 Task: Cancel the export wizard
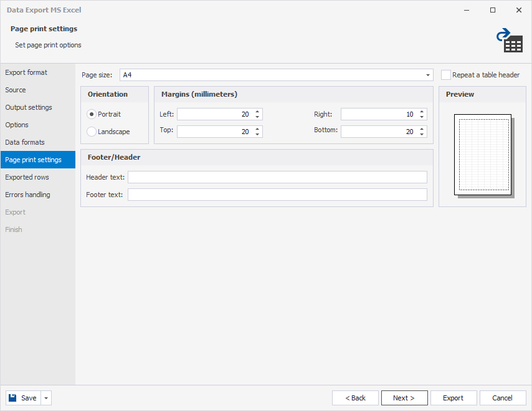[503, 397]
